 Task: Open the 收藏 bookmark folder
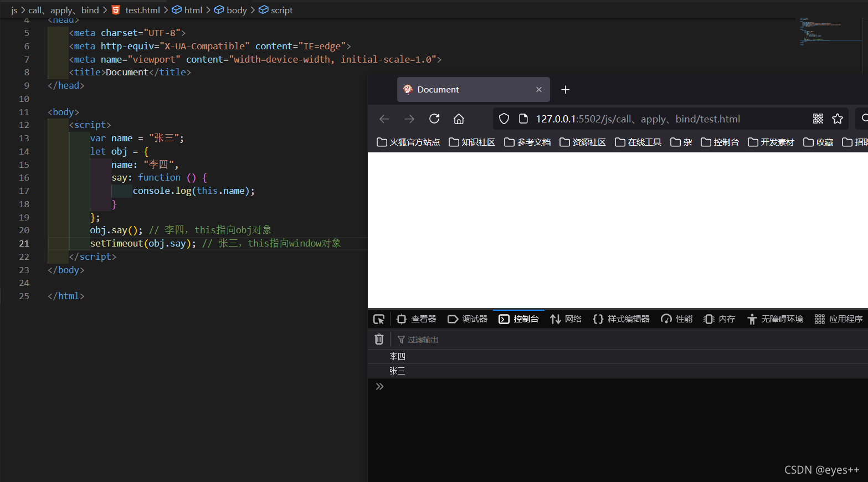818,142
